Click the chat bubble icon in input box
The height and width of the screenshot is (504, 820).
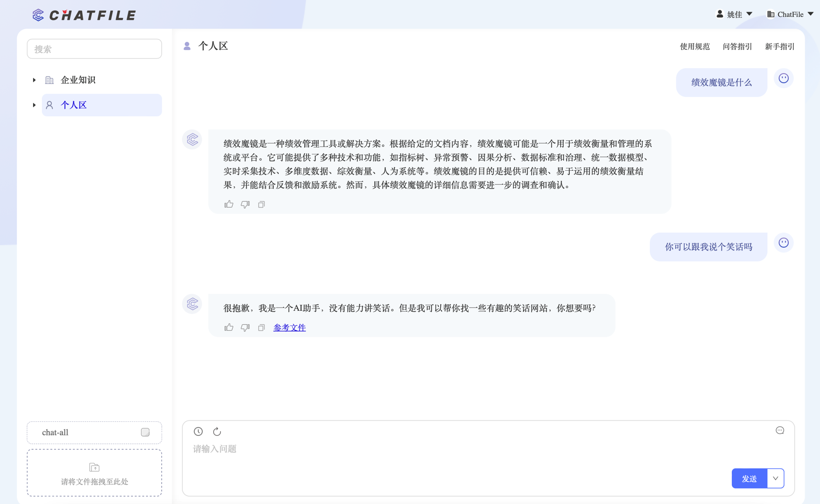coord(780,430)
